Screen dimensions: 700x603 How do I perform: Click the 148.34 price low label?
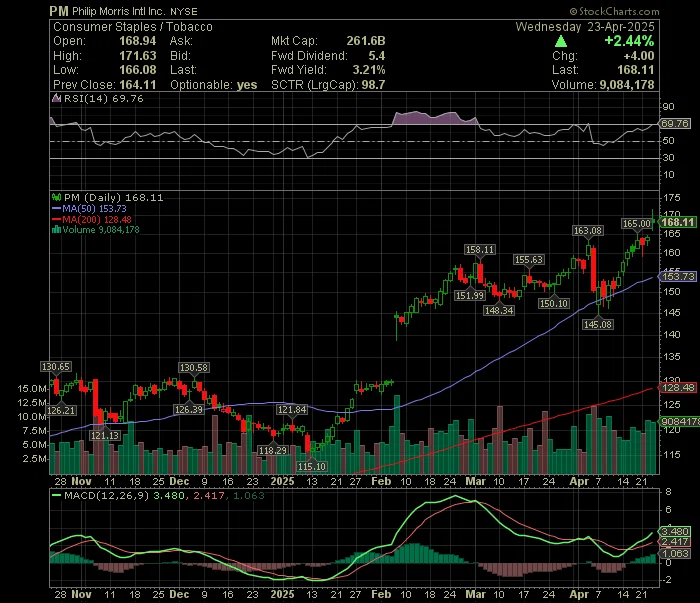coord(499,310)
